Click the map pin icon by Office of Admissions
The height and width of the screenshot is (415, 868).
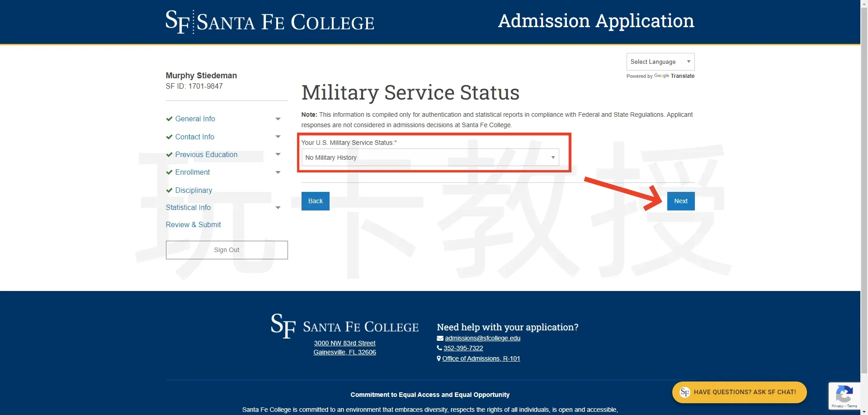439,359
